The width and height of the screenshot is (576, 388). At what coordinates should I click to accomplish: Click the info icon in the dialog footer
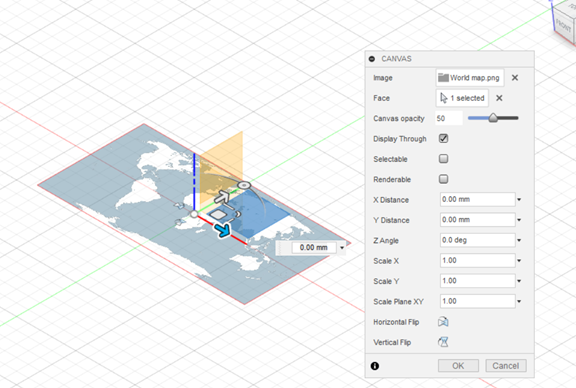click(x=375, y=366)
